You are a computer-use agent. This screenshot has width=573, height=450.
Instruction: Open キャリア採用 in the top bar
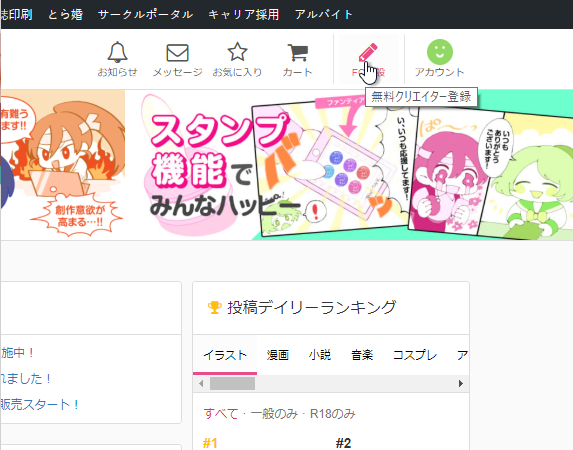(x=244, y=14)
